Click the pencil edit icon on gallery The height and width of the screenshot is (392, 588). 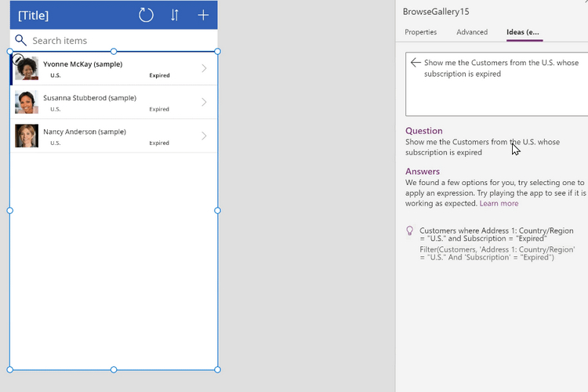[x=18, y=60]
